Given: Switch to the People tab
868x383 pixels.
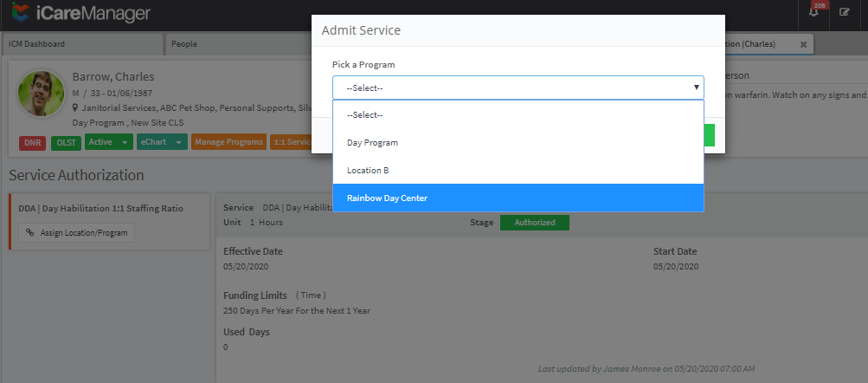Looking at the screenshot, I should (x=238, y=44).
